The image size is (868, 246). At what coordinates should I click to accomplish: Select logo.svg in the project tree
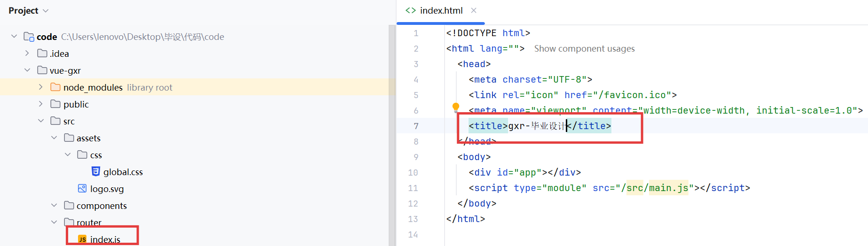tap(107, 189)
